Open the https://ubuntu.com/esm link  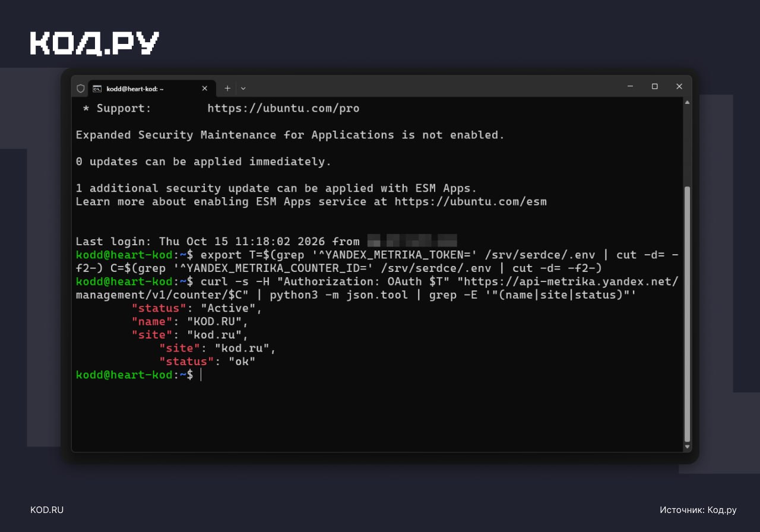click(471, 202)
